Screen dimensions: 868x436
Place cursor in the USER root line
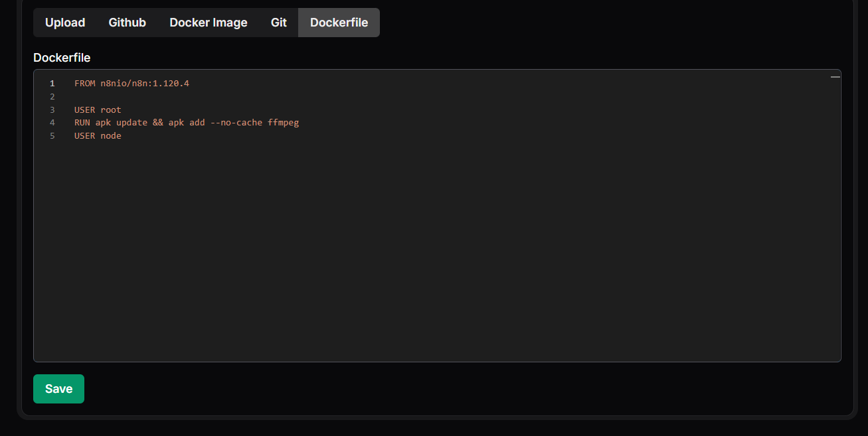[98, 110]
